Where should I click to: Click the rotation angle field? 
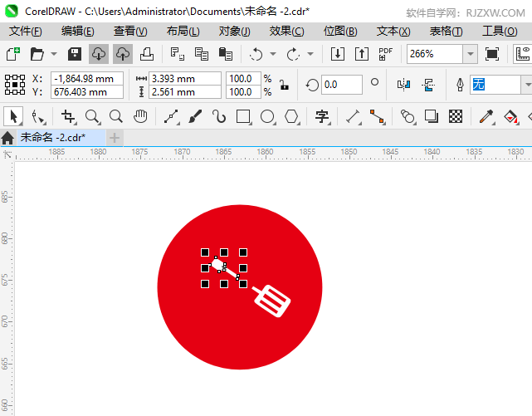[342, 85]
